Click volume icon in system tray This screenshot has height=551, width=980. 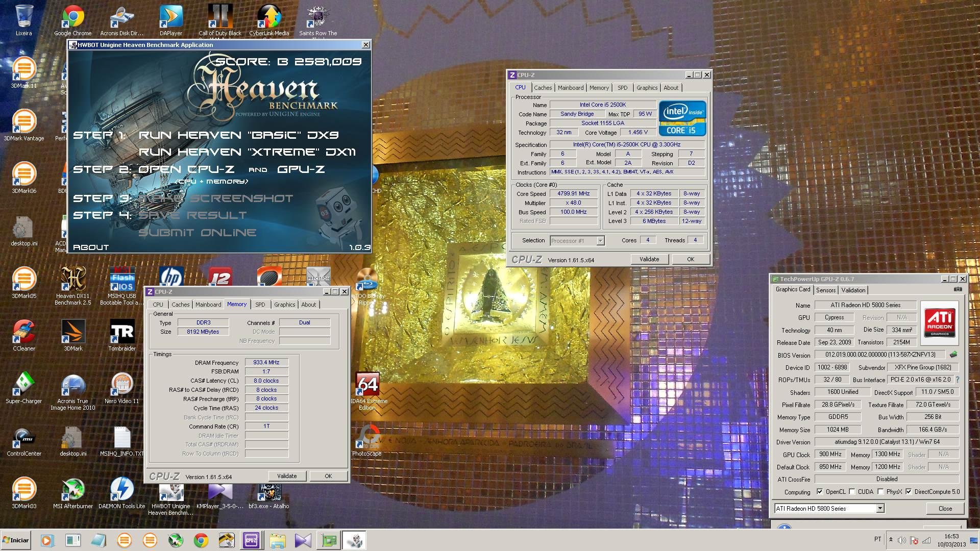[902, 540]
